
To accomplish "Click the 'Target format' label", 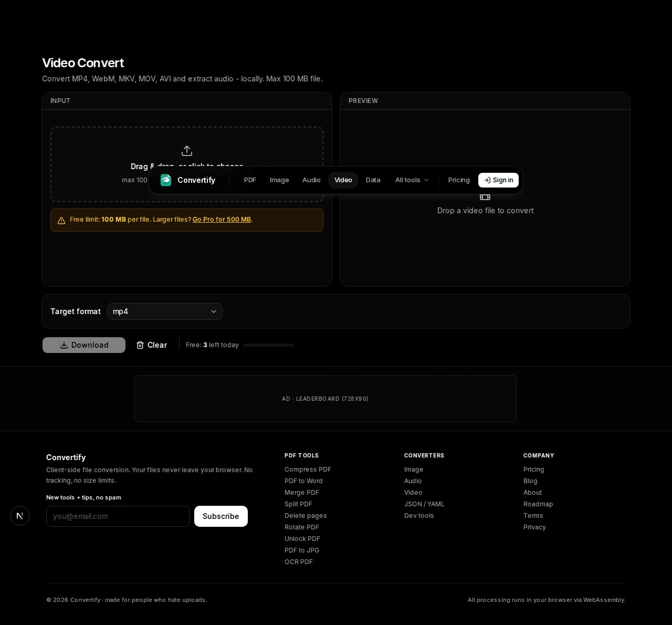I will tap(76, 311).
